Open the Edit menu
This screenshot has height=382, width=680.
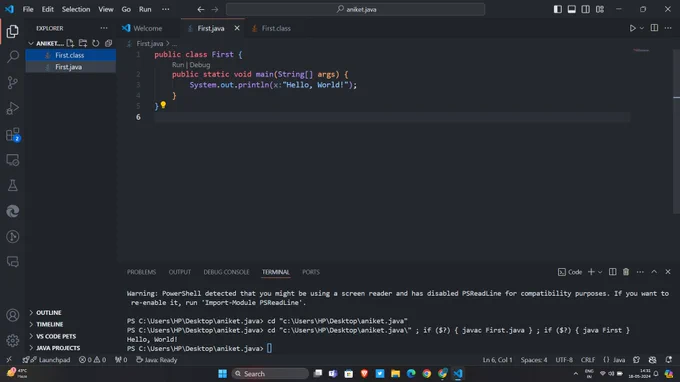click(48, 9)
